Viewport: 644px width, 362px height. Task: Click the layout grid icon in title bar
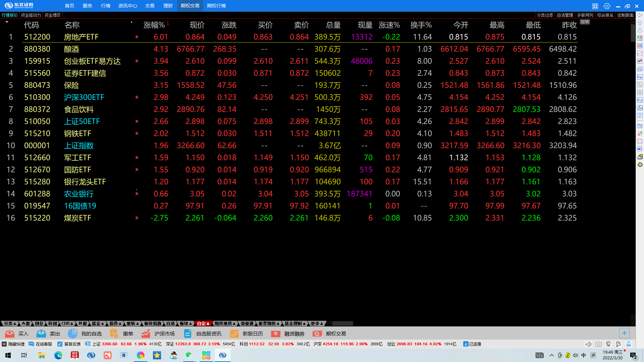[595, 6]
